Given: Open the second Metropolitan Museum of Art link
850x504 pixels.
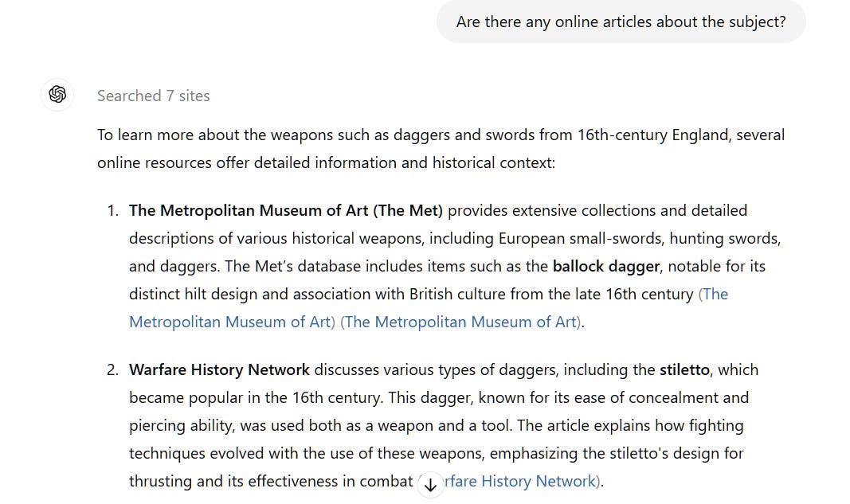Looking at the screenshot, I should click(x=460, y=322).
